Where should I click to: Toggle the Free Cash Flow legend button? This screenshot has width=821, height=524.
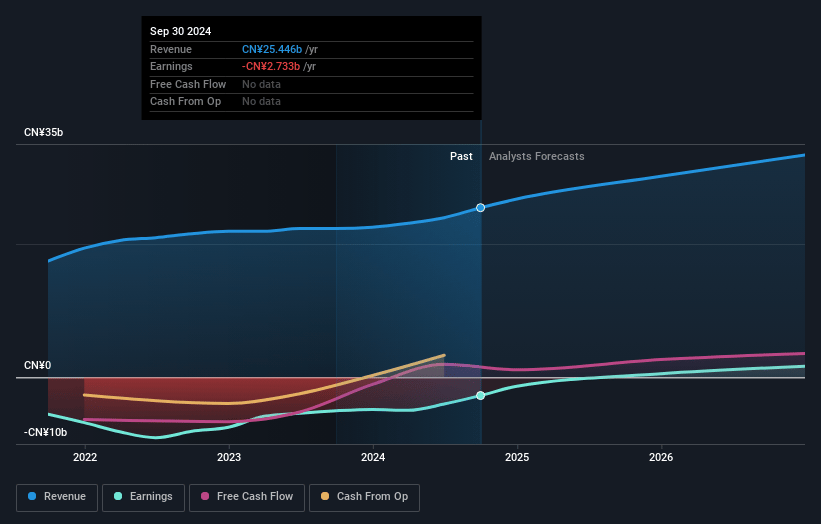click(x=247, y=497)
